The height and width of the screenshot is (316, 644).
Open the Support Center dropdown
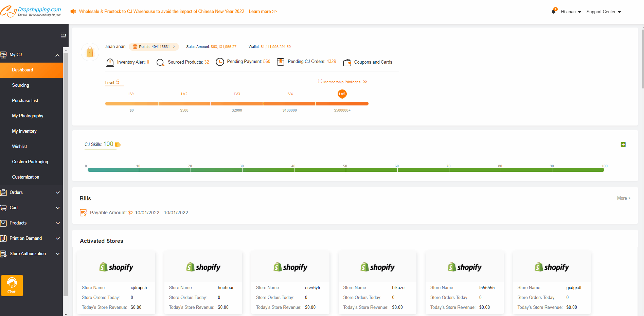(604, 12)
